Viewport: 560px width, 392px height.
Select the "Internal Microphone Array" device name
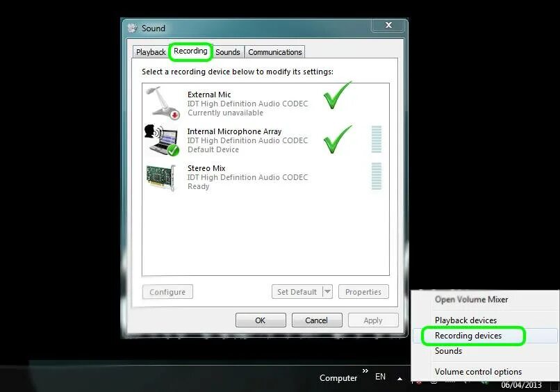234,131
